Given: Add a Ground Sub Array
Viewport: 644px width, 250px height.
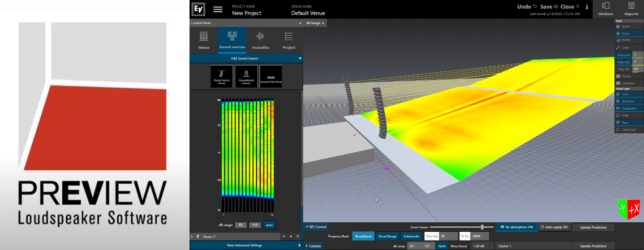Looking at the screenshot, I should point(271,76).
